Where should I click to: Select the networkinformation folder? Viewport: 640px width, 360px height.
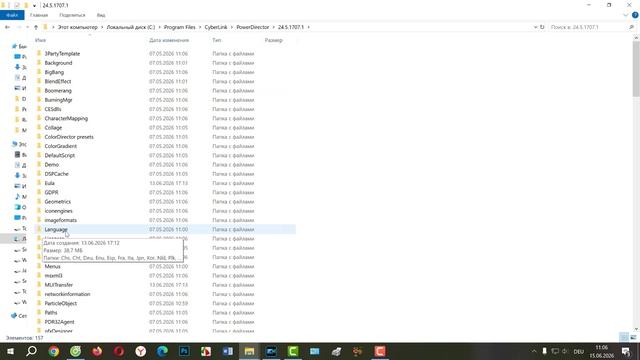[x=67, y=294]
